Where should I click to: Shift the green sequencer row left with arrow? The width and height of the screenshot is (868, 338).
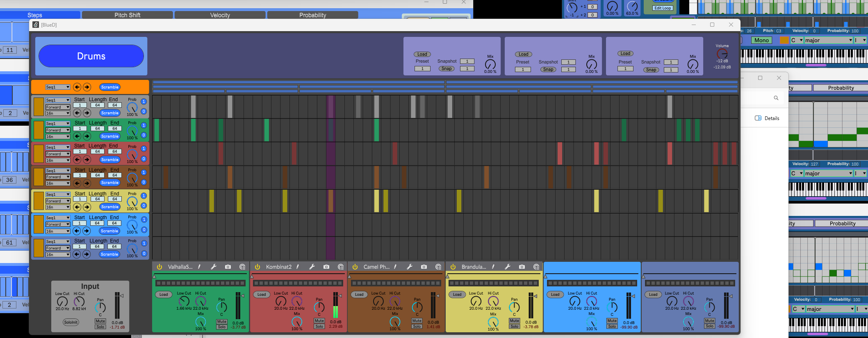[x=77, y=136]
